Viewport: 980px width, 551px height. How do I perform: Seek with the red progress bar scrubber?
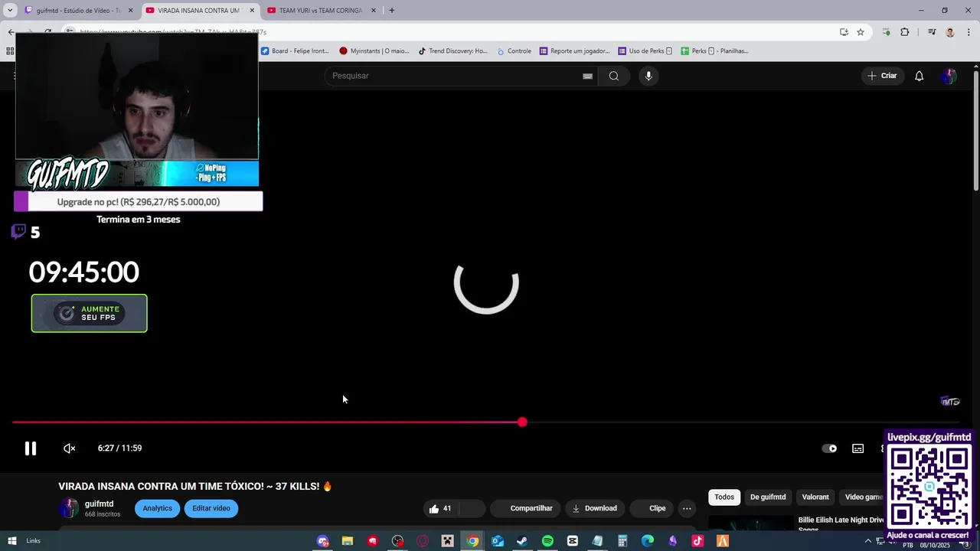pos(522,422)
